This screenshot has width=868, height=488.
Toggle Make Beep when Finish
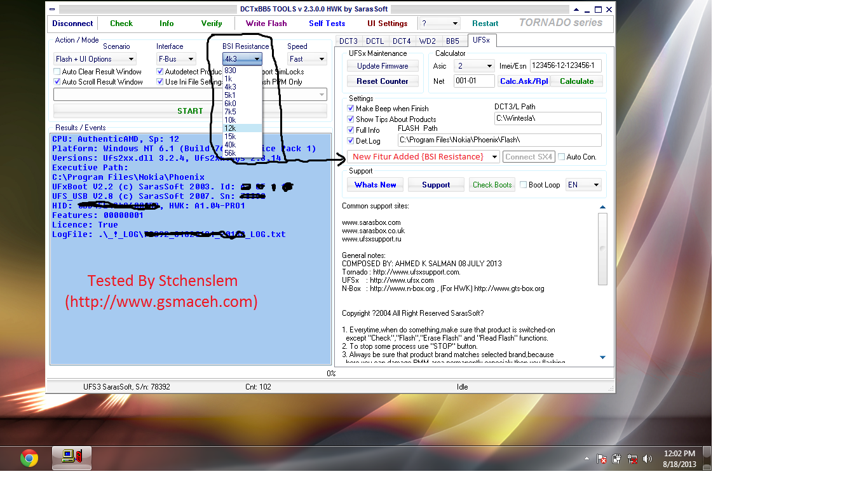351,109
